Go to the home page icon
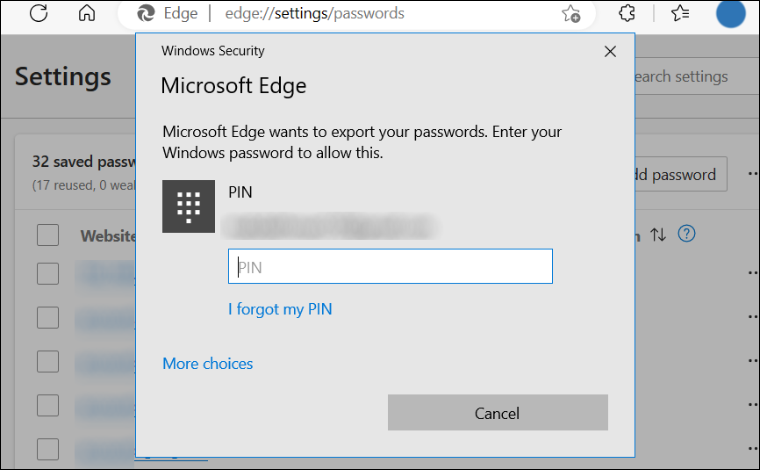Screen dimensions: 760x470 [x=87, y=13]
